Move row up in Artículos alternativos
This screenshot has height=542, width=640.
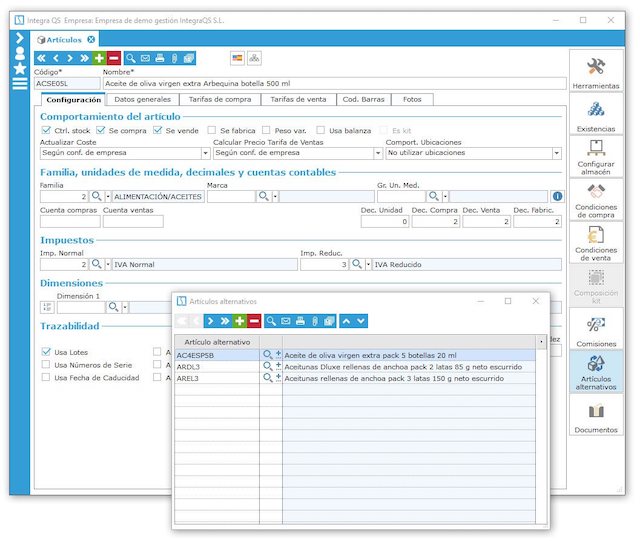point(346,321)
